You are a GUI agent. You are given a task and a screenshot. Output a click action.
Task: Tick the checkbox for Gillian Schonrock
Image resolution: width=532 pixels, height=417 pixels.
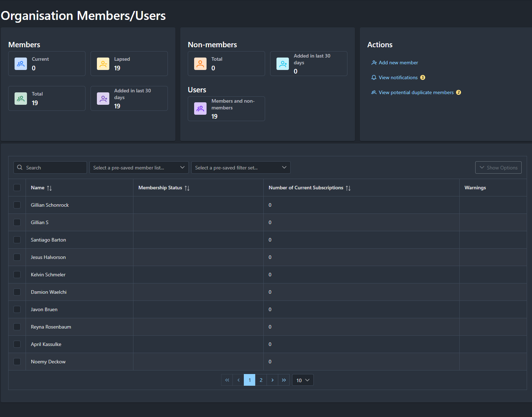tap(17, 205)
